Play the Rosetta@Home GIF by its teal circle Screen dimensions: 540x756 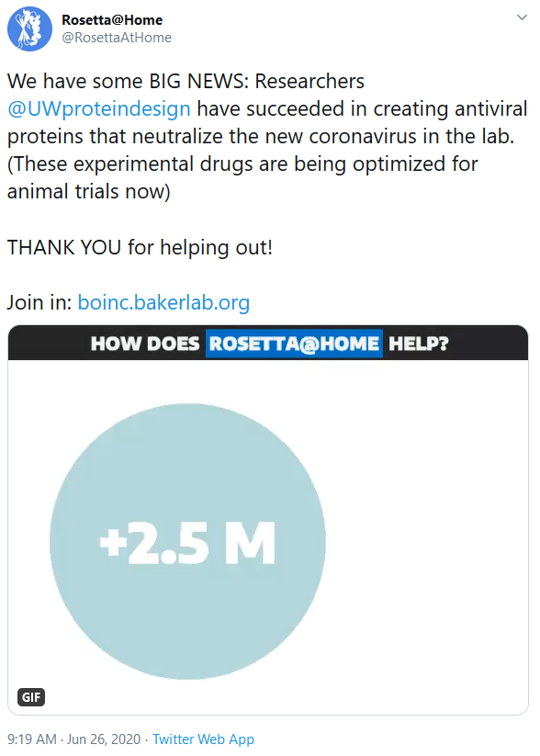[x=187, y=541]
